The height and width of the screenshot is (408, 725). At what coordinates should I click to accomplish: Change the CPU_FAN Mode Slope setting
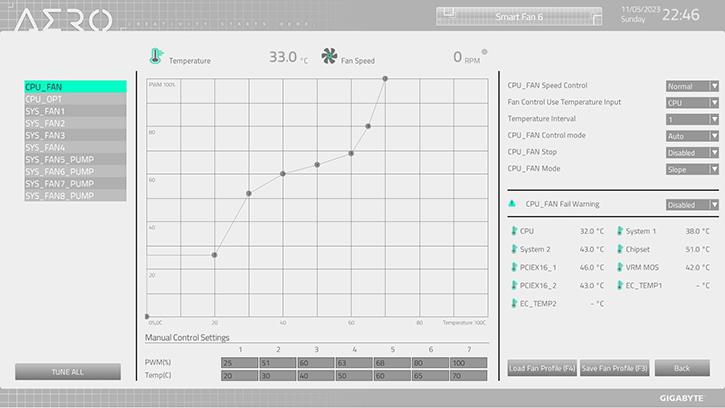[692, 169]
